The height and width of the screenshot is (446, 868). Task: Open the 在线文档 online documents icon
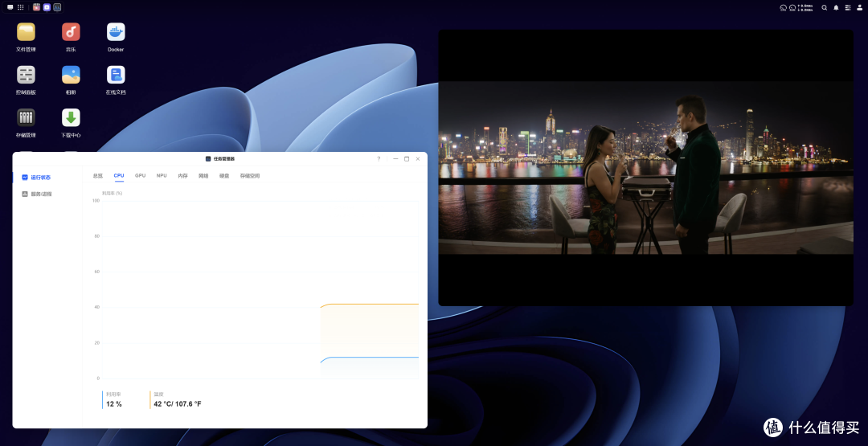point(116,75)
